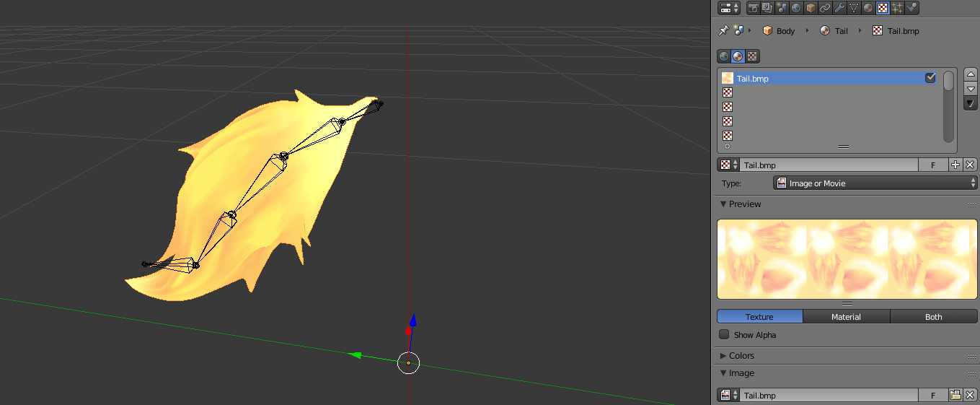Open the Modifiers wrench icon tab
The height and width of the screenshot is (405, 980).
coord(839,8)
